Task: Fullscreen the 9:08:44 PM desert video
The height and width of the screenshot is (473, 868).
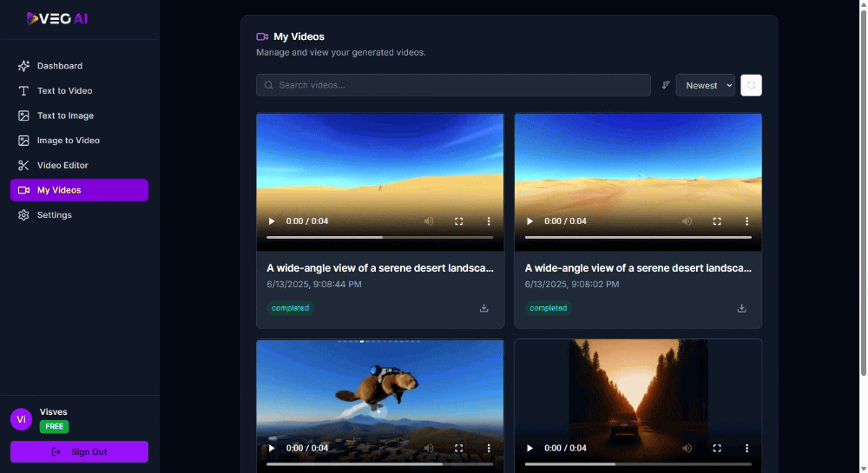Action: 459,221
